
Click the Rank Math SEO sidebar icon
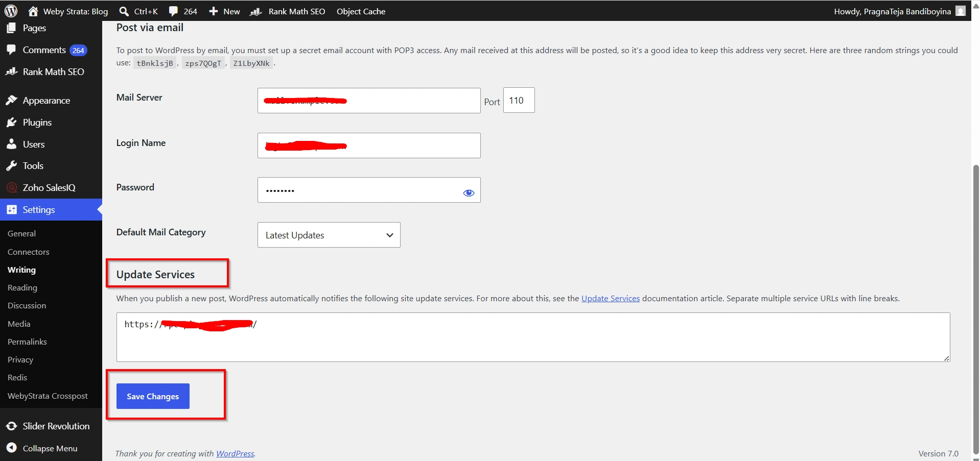(x=11, y=71)
